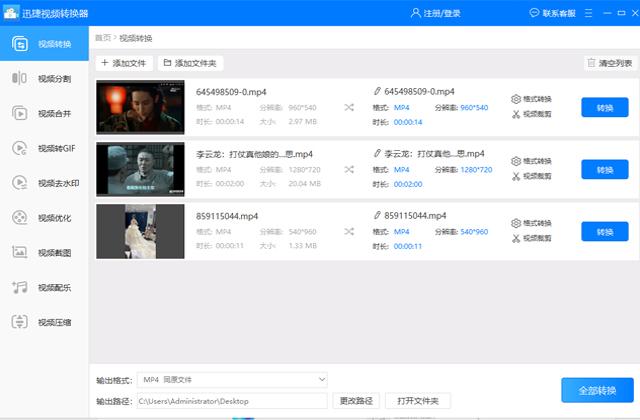Click 视频裁剪 scissors for first video
The width and height of the screenshot is (640, 420).
point(516,114)
